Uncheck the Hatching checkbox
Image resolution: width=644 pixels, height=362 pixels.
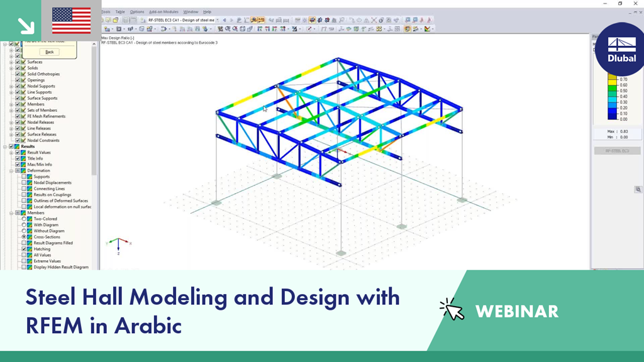[x=24, y=249]
